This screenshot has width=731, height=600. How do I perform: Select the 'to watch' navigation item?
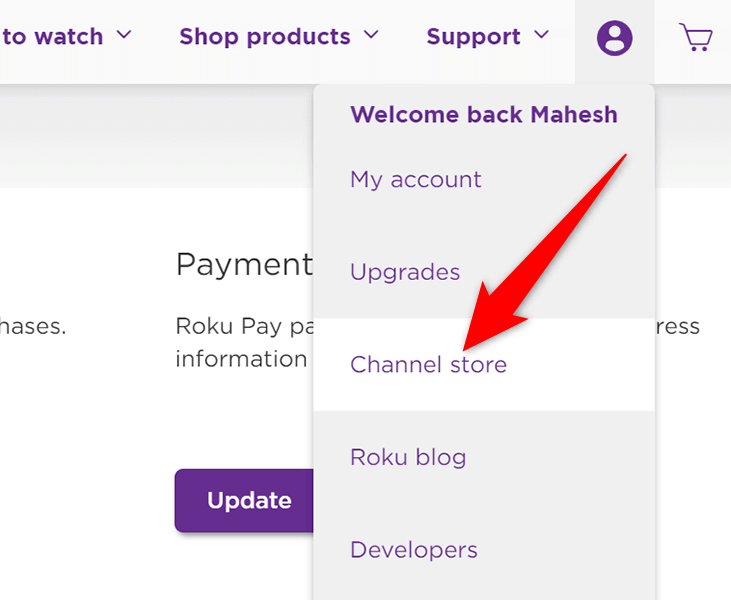pyautogui.click(x=52, y=37)
